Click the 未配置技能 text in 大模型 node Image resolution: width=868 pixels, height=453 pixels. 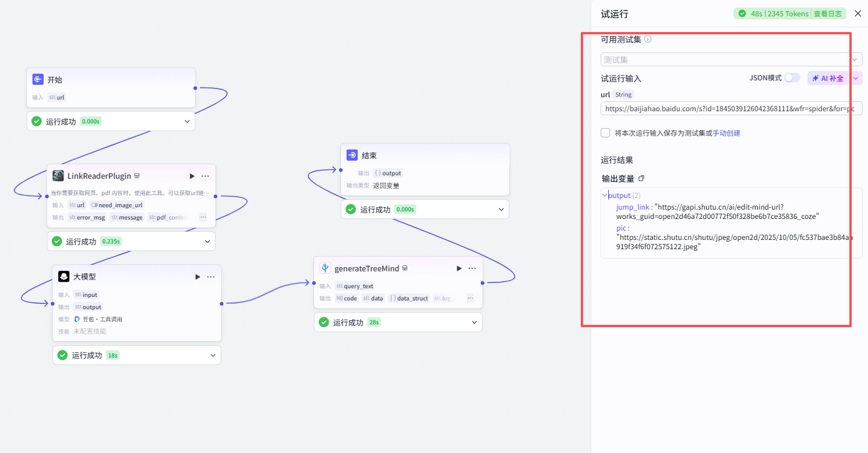click(x=90, y=331)
